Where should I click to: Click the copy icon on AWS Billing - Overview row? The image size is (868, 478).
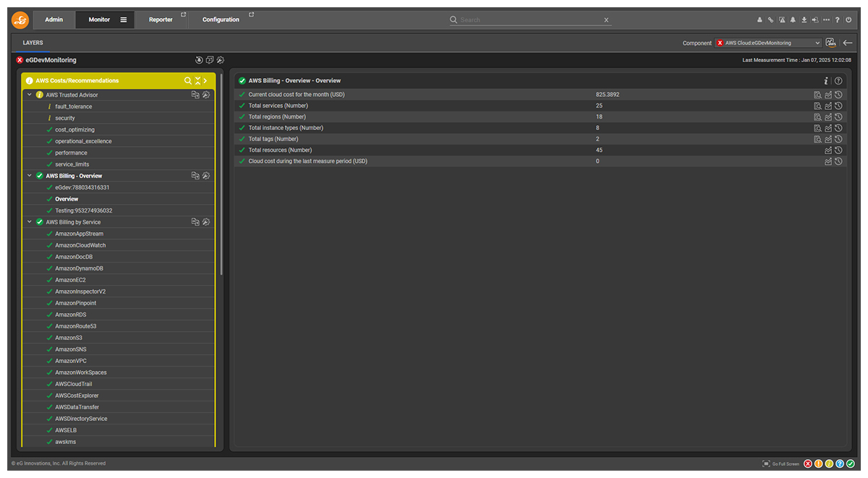(195, 176)
